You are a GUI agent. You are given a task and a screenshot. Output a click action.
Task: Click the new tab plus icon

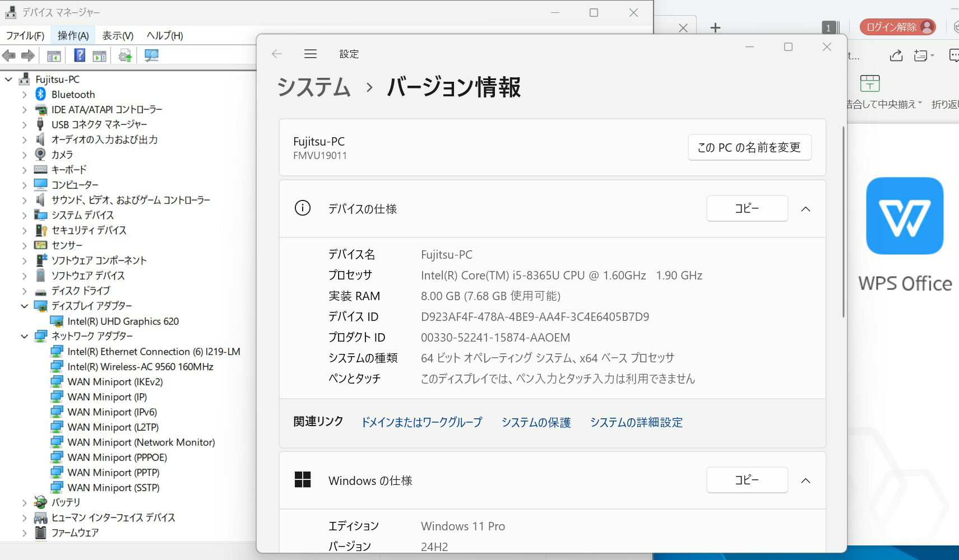(715, 27)
